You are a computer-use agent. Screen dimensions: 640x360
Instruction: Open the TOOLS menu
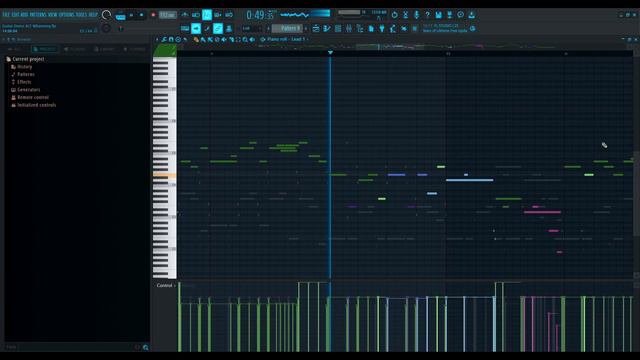coord(82,15)
